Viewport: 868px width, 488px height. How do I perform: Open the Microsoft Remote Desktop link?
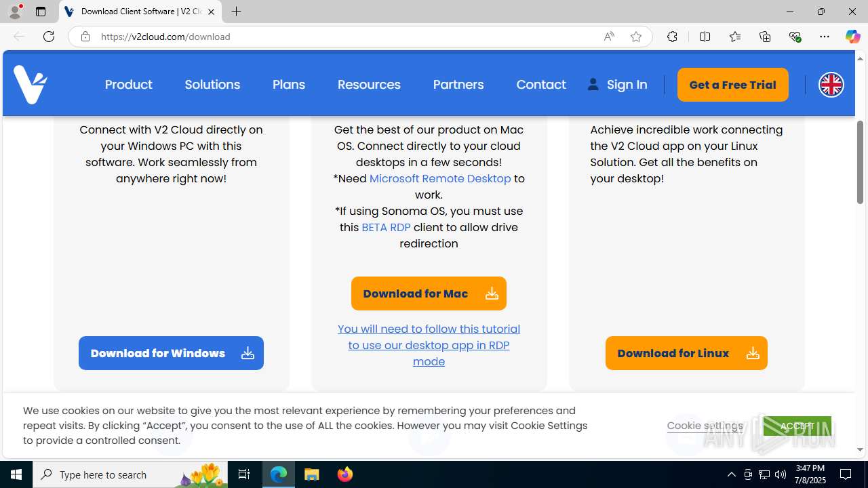pyautogui.click(x=440, y=178)
